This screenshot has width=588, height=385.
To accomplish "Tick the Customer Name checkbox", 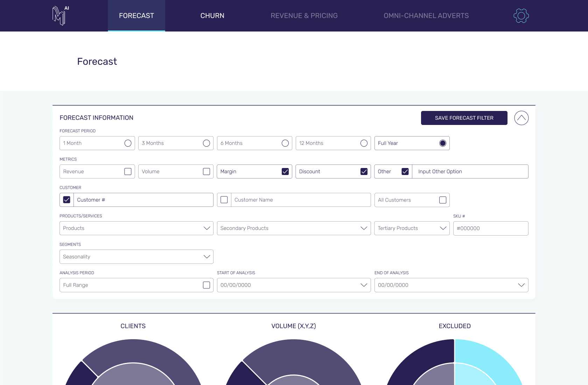I will pos(224,200).
